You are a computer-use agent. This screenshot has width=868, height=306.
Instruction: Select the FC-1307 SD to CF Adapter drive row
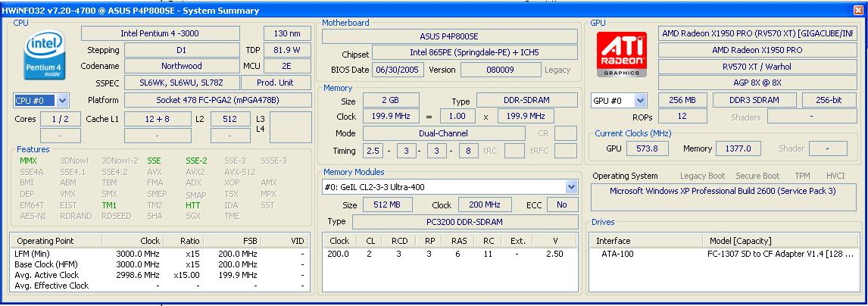723,254
